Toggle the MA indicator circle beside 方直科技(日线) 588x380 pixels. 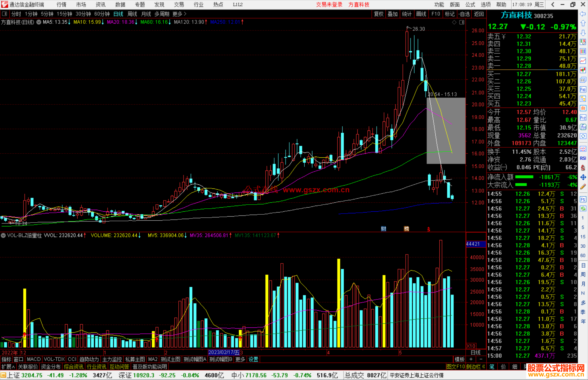pyautogui.click(x=39, y=22)
